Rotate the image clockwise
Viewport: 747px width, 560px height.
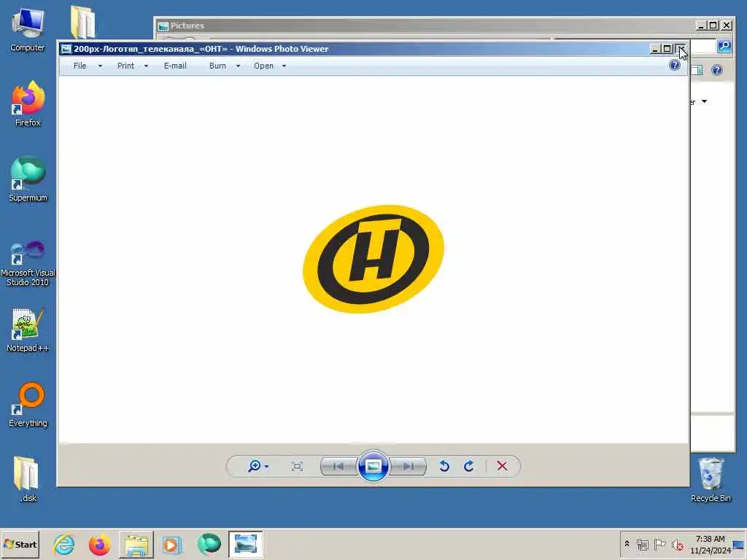[469, 466]
